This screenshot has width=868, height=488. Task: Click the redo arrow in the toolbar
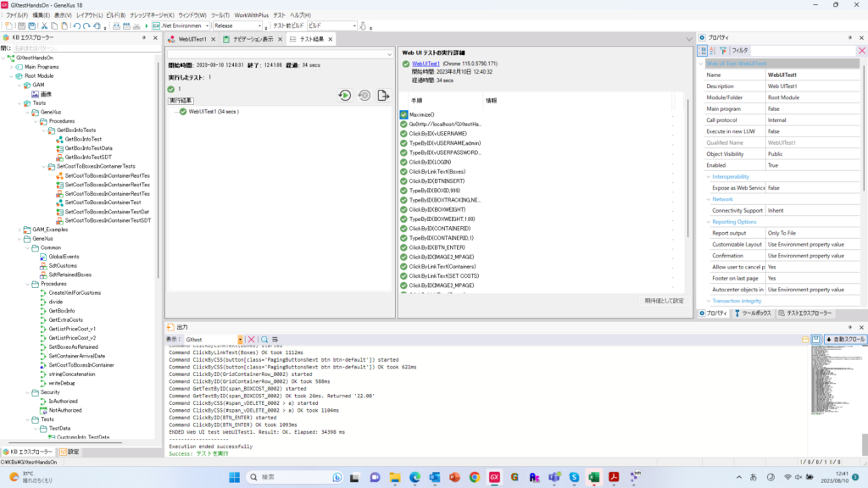coord(86,26)
